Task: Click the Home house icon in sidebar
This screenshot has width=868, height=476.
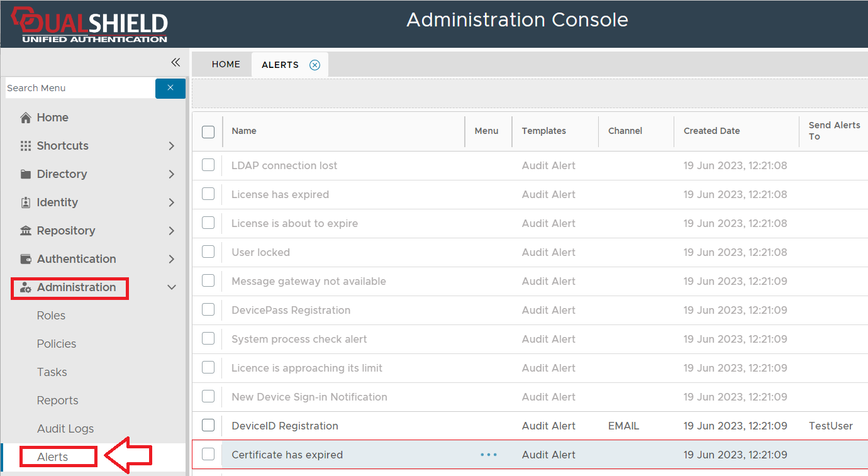Action: [26, 118]
